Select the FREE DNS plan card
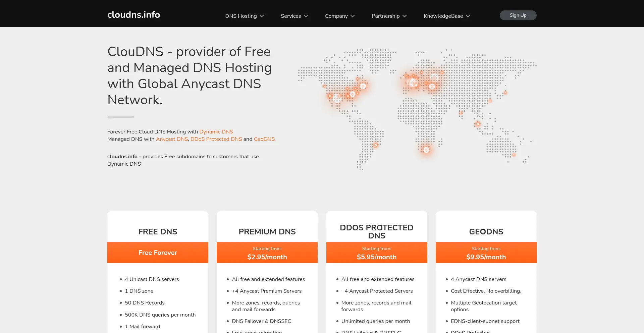The height and width of the screenshot is (333, 644). pyautogui.click(x=158, y=231)
